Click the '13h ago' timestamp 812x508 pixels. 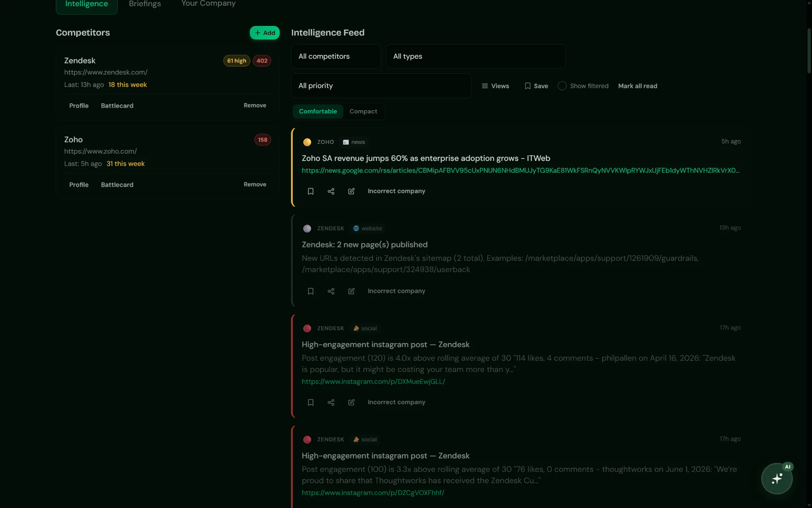click(730, 228)
